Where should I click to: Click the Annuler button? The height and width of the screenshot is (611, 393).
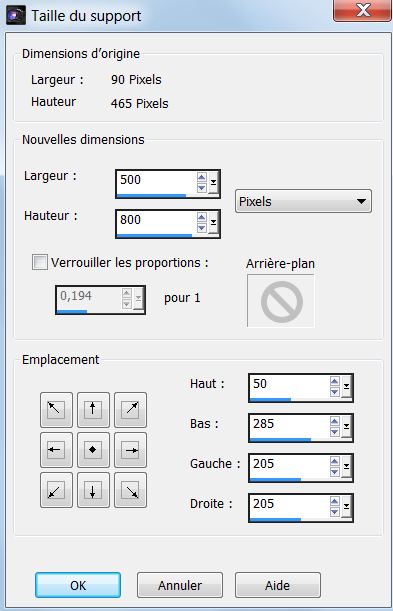tap(180, 585)
